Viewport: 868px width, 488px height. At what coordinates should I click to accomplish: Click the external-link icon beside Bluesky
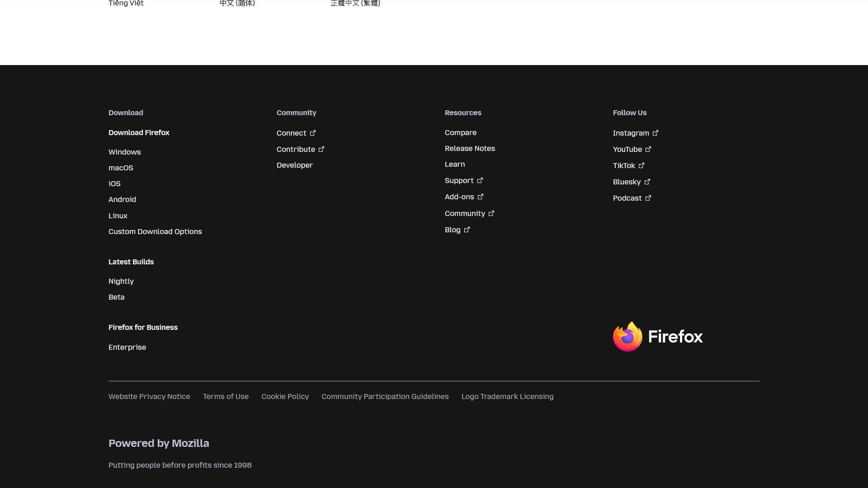[647, 182]
